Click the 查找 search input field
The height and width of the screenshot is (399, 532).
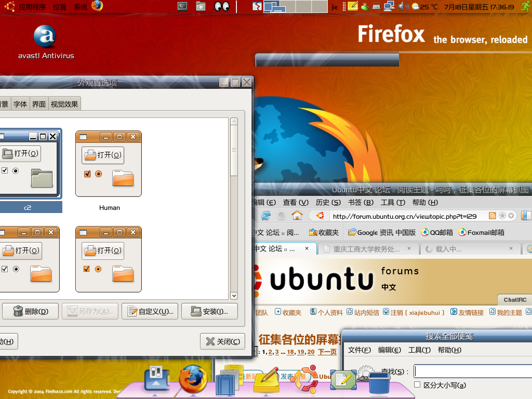(473, 371)
